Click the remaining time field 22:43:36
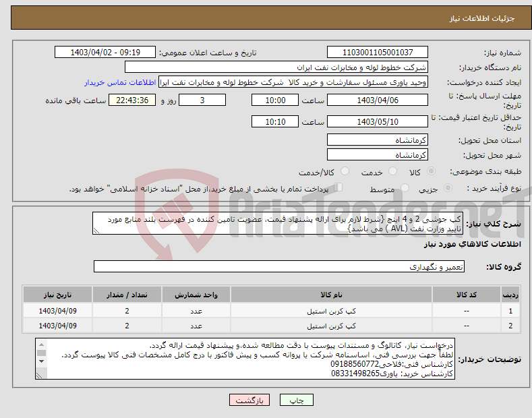 tap(132, 100)
